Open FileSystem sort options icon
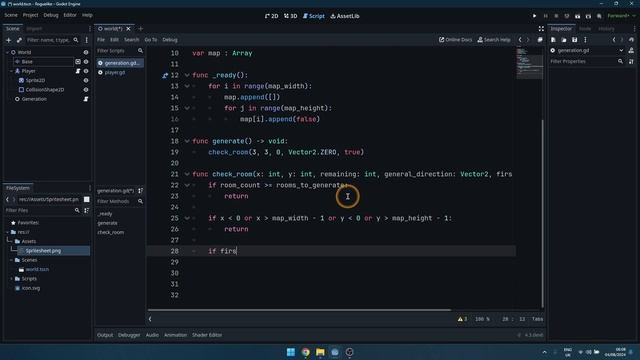This screenshot has width=640, height=360. tap(87, 210)
